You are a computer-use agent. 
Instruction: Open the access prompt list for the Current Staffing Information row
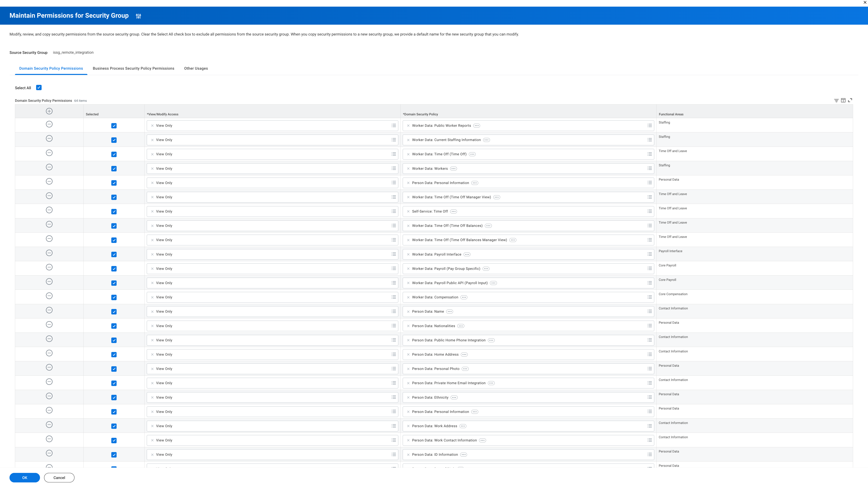point(394,140)
